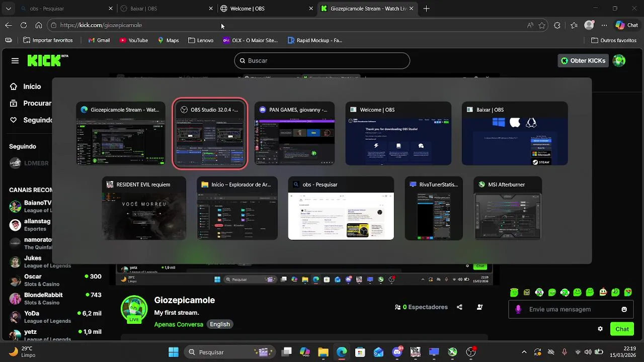Open Procurar in the Kick sidebar
The height and width of the screenshot is (362, 644).
pyautogui.click(x=31, y=103)
